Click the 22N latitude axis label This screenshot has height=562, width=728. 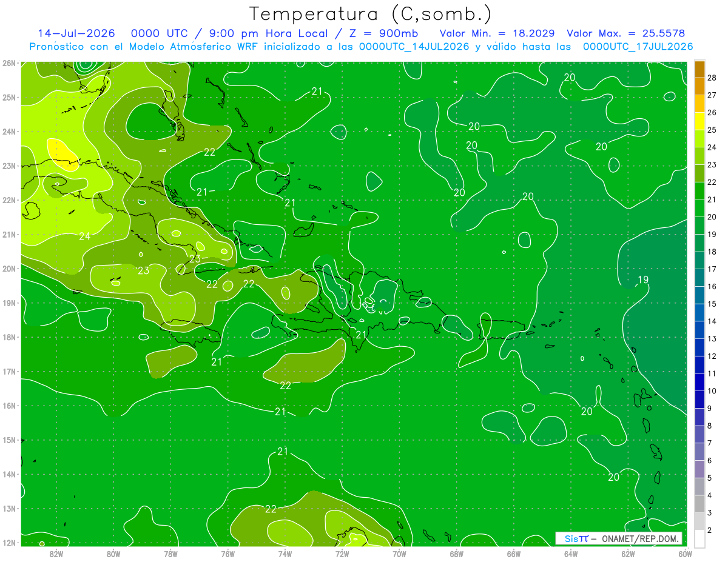8,200
